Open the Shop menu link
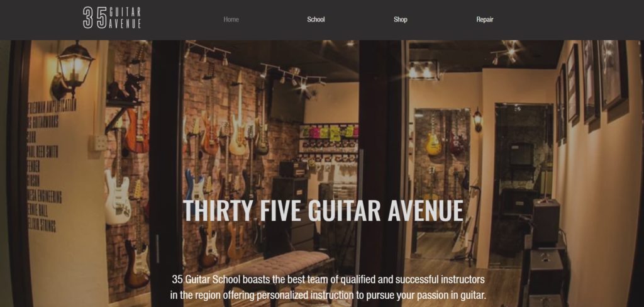Viewport: 644px width, 307px height. coord(401,20)
